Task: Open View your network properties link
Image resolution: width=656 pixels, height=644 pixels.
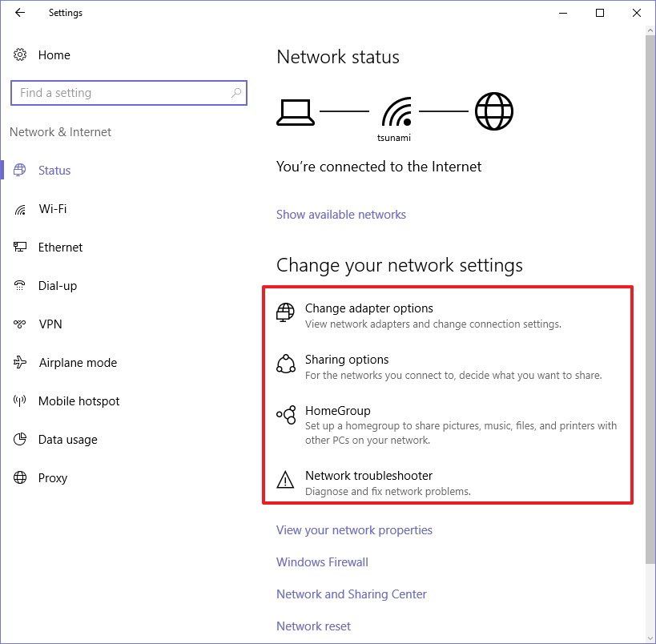Action: pos(354,529)
